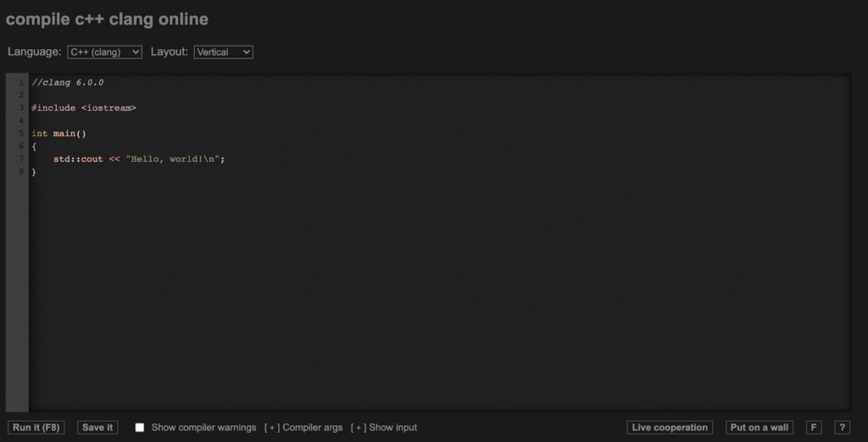
Task: Click on the int main() declaration
Action: point(59,134)
